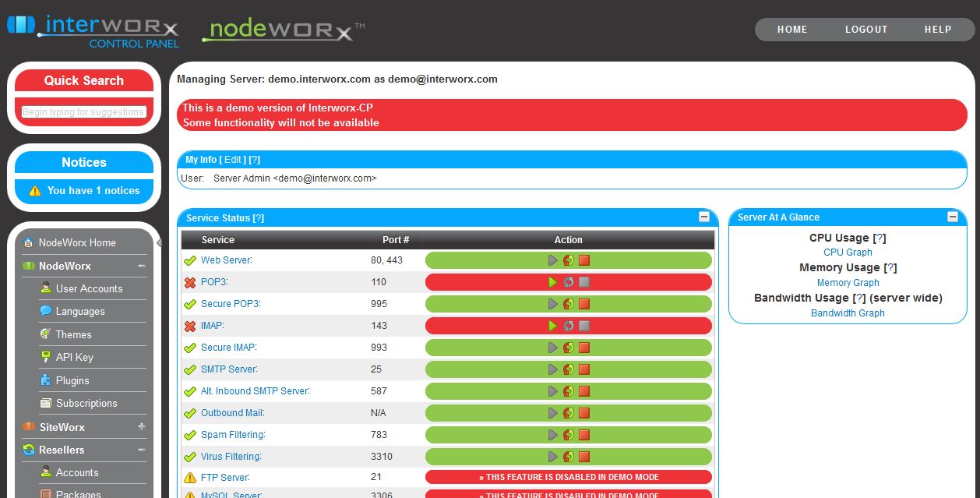Collapse the Server At A Glance panel
Image resolution: width=980 pixels, height=498 pixels.
(952, 217)
